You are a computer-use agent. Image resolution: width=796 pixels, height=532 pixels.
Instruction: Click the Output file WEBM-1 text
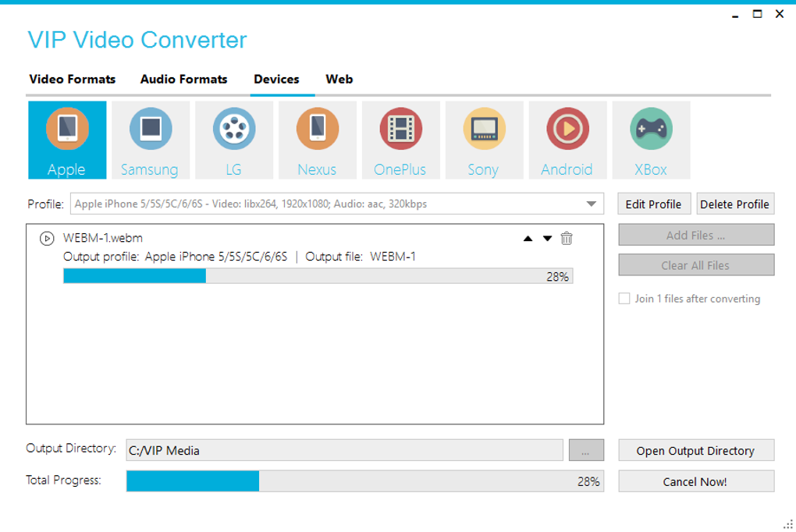361,257
